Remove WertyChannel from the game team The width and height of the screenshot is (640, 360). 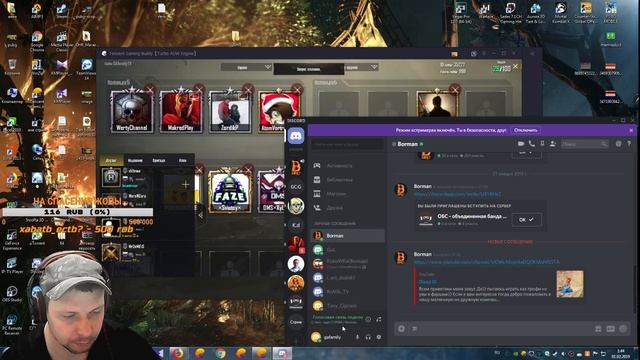tap(150, 89)
